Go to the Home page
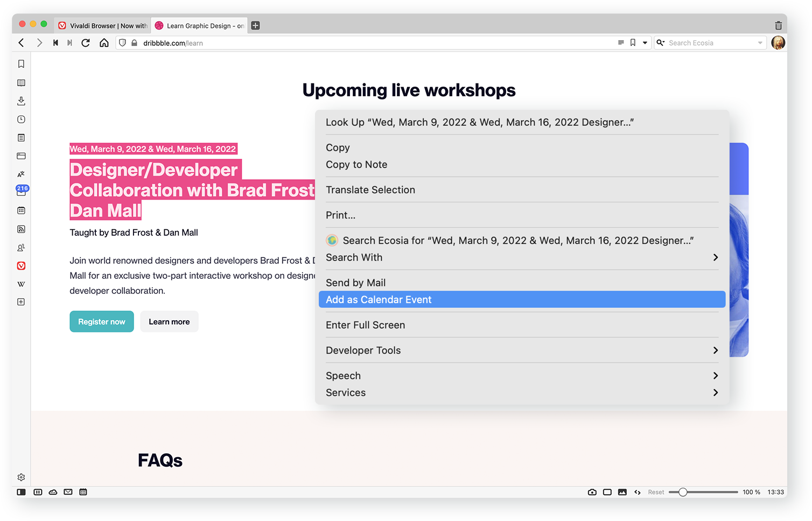 coord(104,43)
